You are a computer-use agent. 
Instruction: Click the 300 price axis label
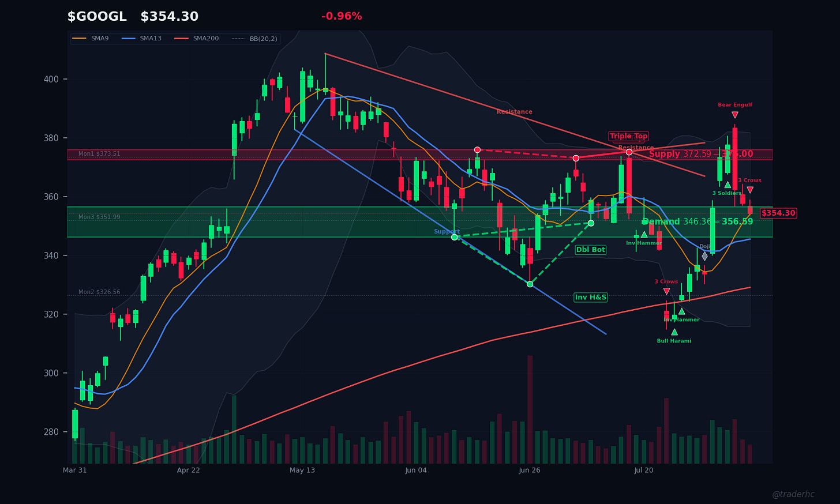(x=51, y=373)
